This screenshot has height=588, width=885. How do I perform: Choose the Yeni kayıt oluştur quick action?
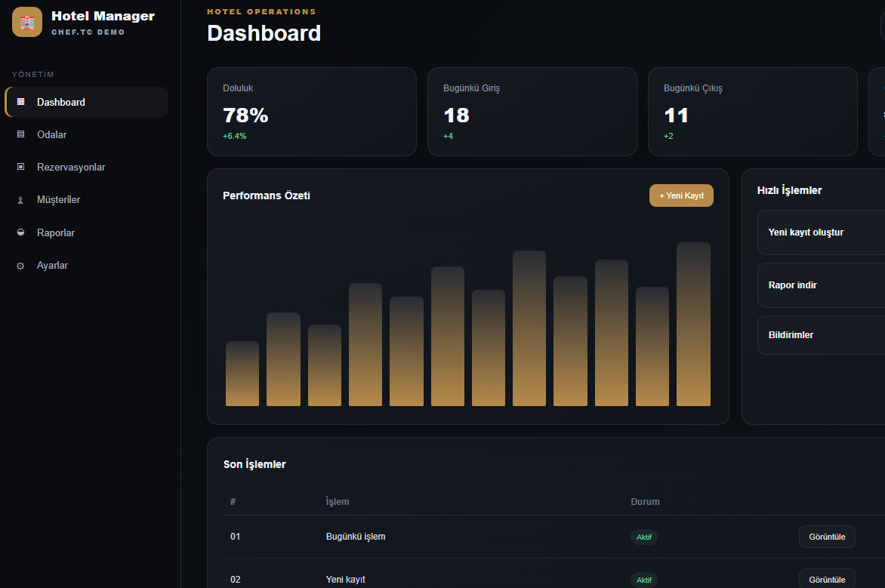(x=822, y=232)
